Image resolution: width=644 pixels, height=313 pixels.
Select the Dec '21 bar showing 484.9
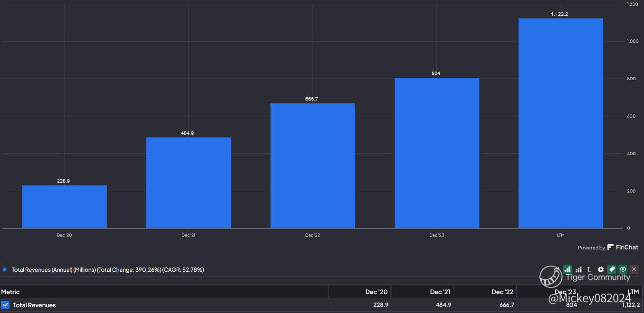(189, 183)
